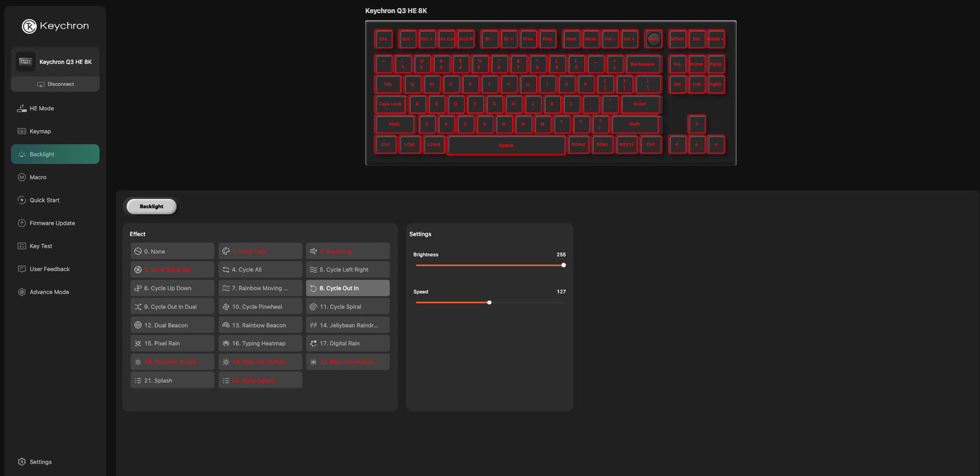
Task: Click the Space key on keyboard preview
Action: [506, 146]
